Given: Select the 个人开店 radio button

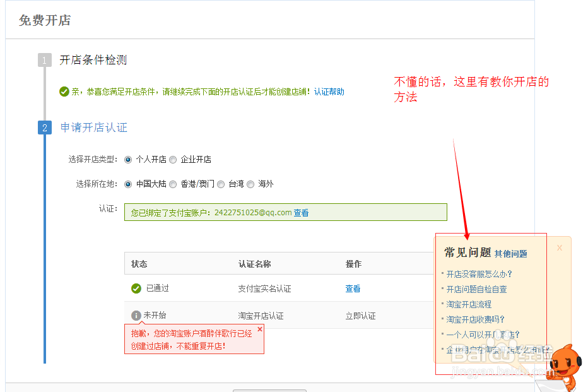Looking at the screenshot, I should click(x=128, y=160).
